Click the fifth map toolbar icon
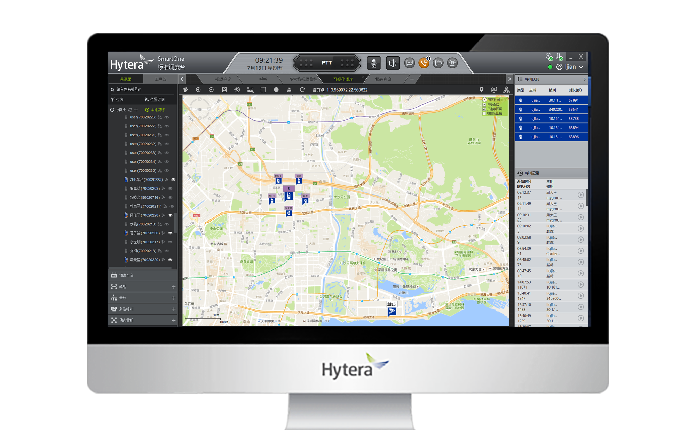Screen dimensions: 696x430 [x=237, y=90]
